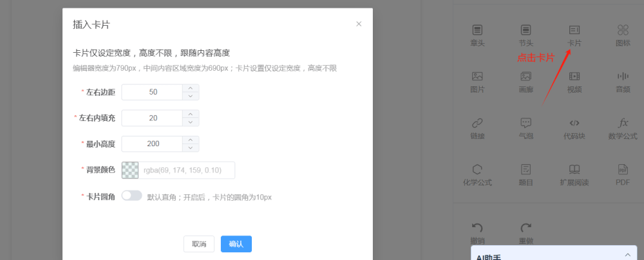Decrease the 最小高度 value with down arrow
The width and height of the screenshot is (644, 260).
click(190, 148)
